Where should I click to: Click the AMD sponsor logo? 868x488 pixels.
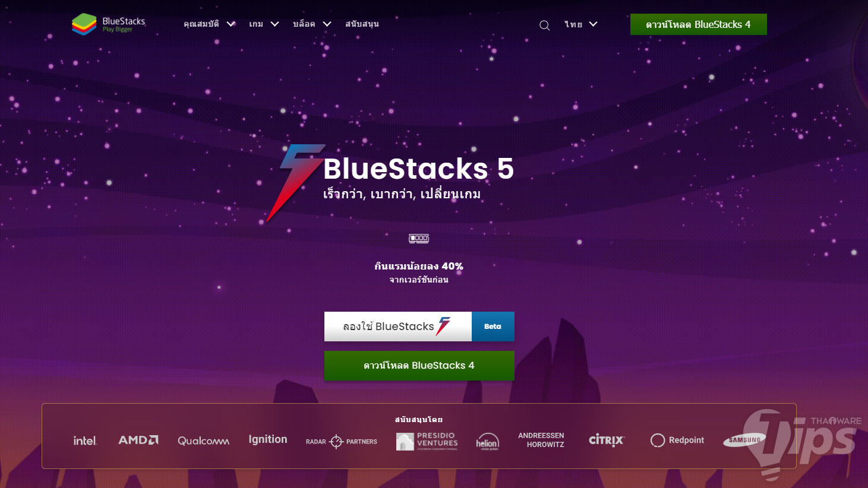point(138,440)
